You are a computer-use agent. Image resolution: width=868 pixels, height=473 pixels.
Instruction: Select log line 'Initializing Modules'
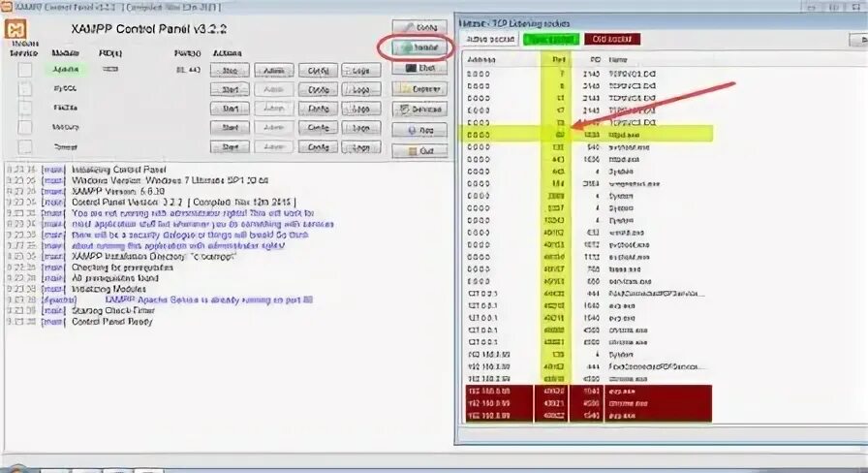point(108,289)
